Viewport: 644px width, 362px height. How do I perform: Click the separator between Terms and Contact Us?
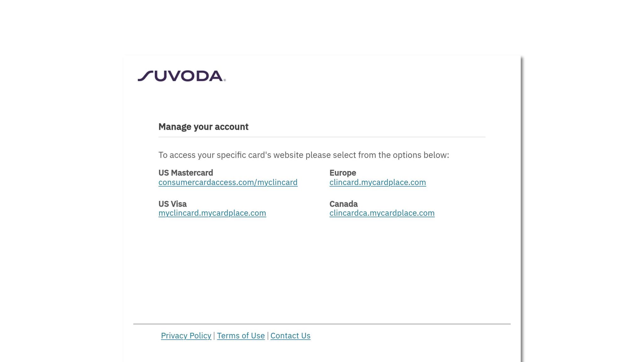coord(268,336)
